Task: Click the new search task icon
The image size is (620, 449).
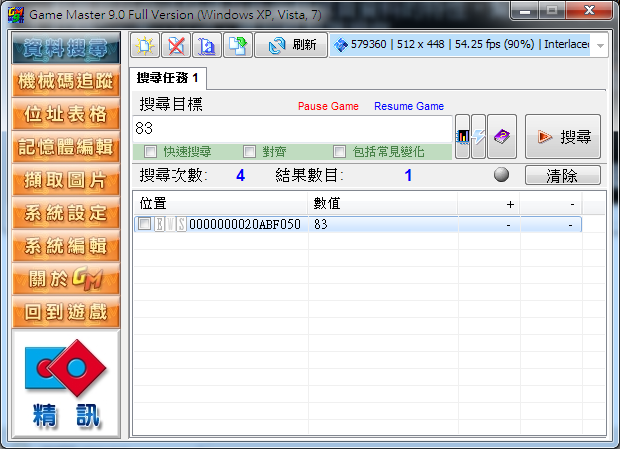Action: [x=146, y=45]
